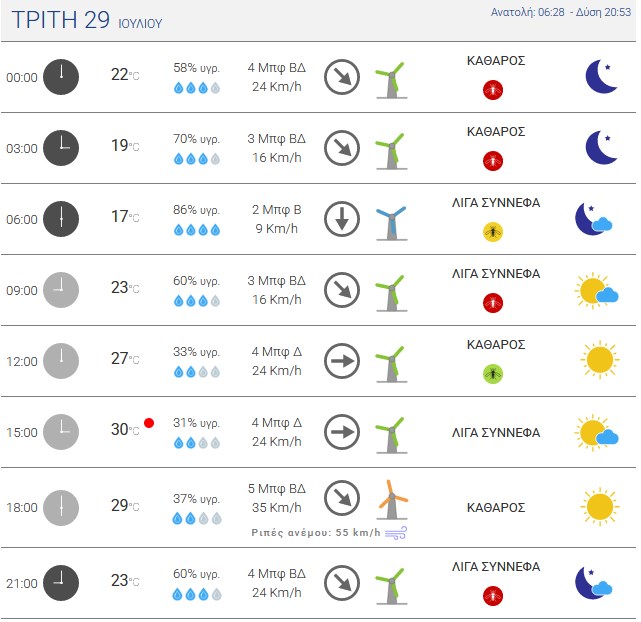Viewport: 641px width, 622px height.
Task: Click the sun and cloud icon at 09:00
Action: click(596, 291)
